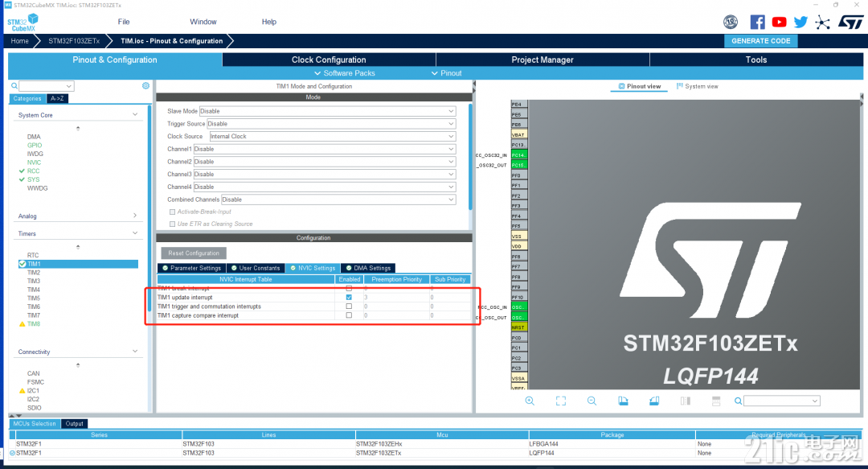Uncheck the TIM1 update interrupt checkbox

tap(349, 297)
